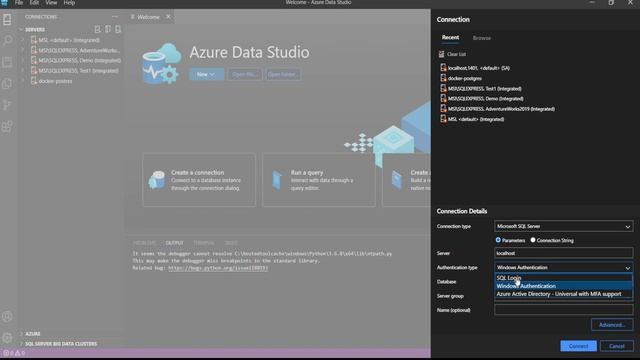Open the Connections panel more actions ellipsis
This screenshot has height=360, width=640.
tap(115, 17)
